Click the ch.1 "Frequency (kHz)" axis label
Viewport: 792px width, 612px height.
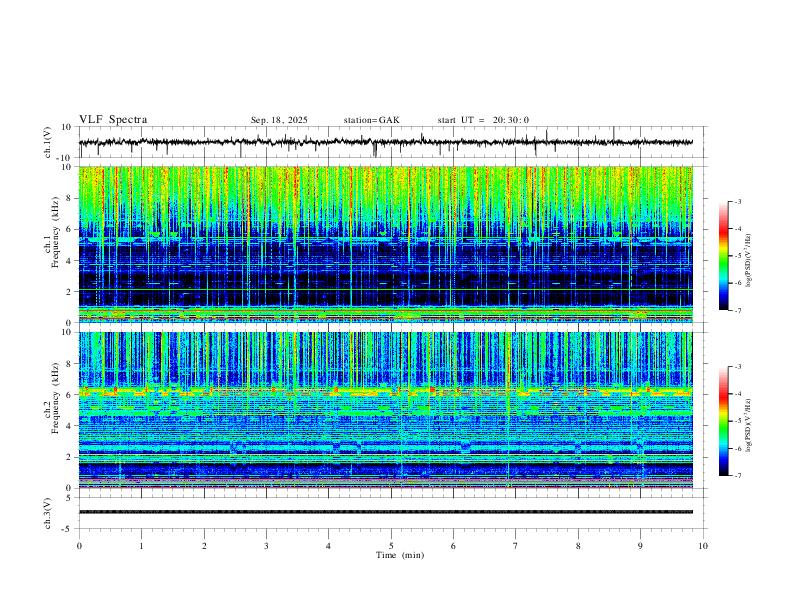point(55,233)
